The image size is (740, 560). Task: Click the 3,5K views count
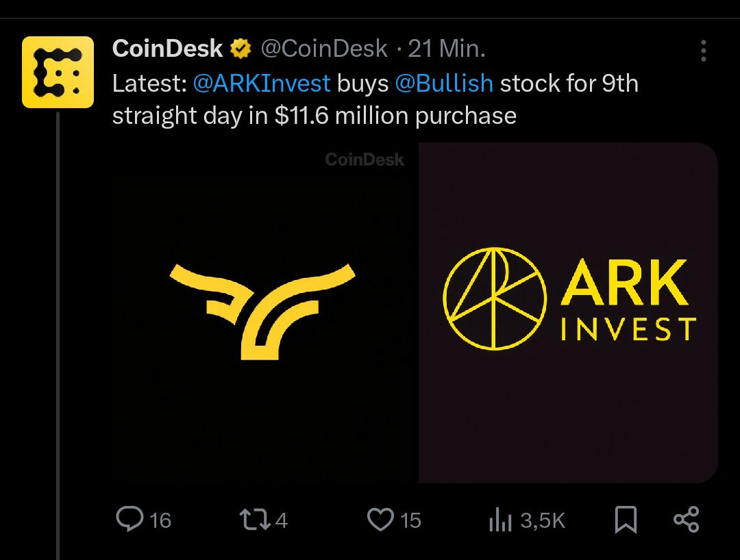(543, 521)
